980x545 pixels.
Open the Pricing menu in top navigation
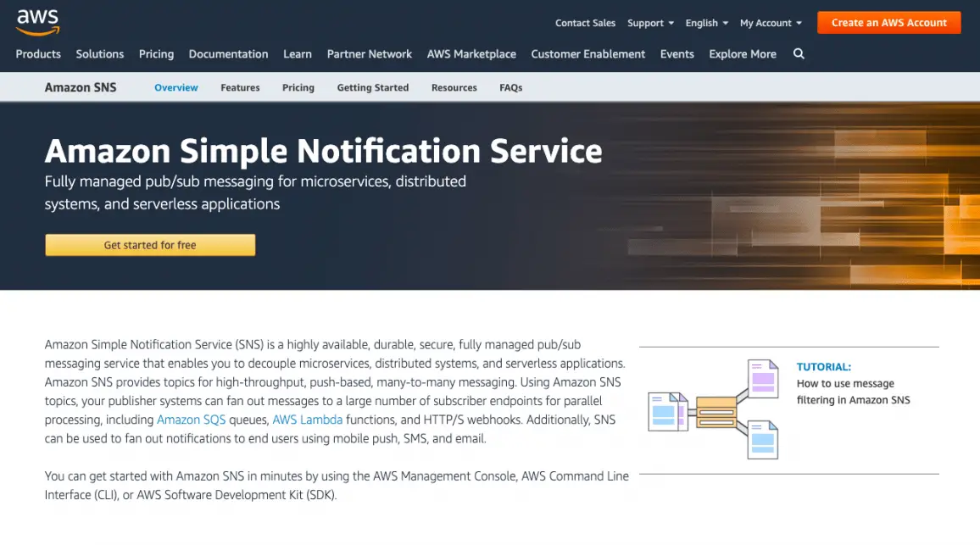pyautogui.click(x=156, y=54)
